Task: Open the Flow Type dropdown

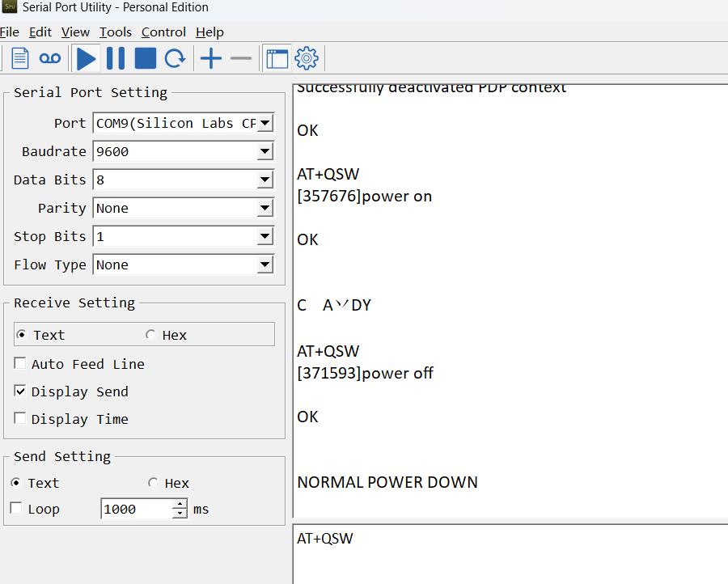Action: click(265, 264)
